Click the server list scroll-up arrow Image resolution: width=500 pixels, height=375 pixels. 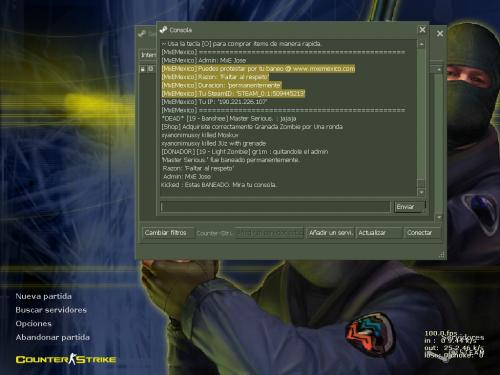coord(439,69)
